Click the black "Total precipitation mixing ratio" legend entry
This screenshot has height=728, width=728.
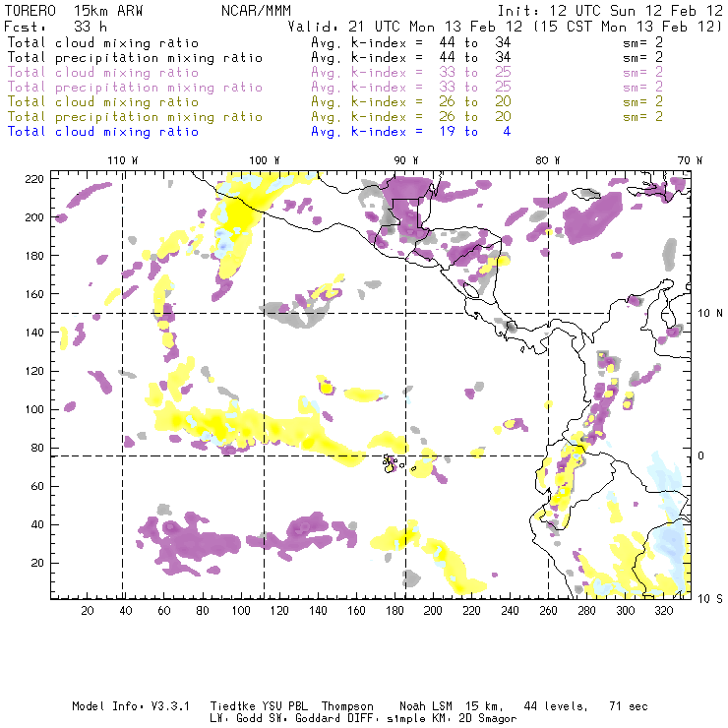coord(135,58)
